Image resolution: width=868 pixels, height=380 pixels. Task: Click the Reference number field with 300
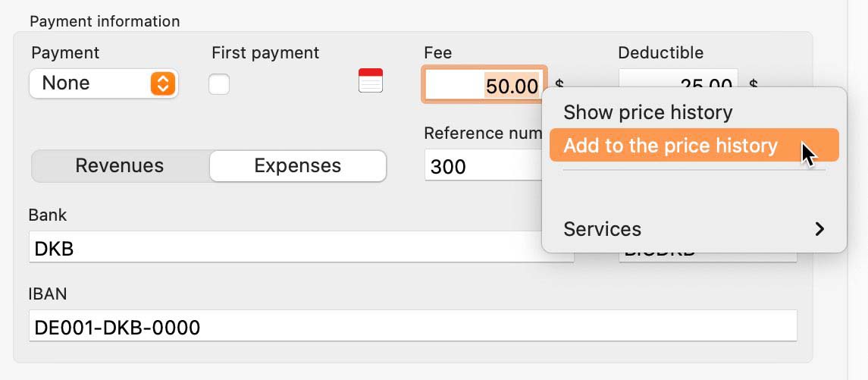pyautogui.click(x=483, y=165)
